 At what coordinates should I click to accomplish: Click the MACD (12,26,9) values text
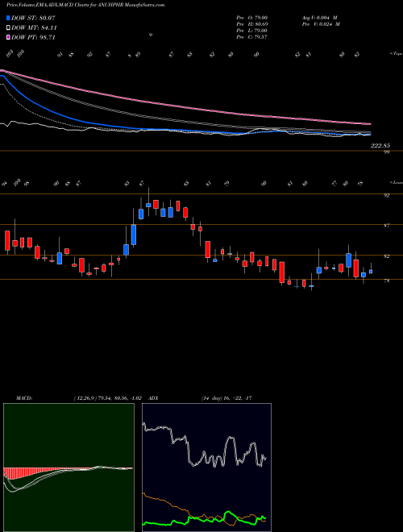point(107,398)
